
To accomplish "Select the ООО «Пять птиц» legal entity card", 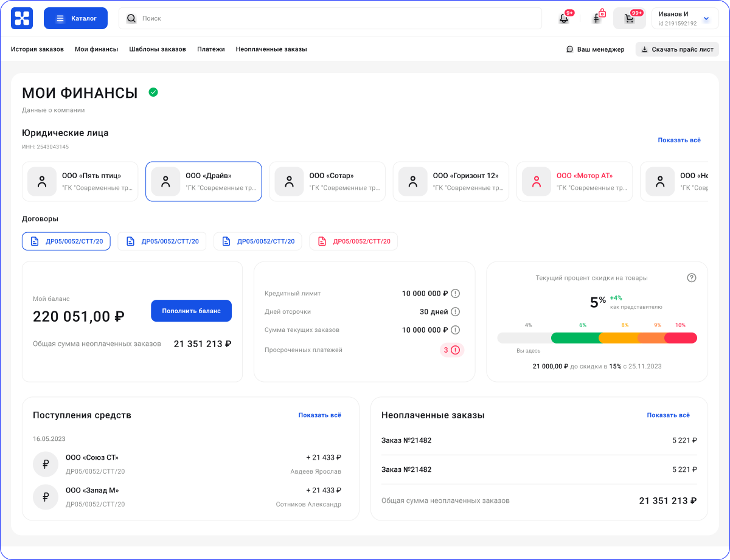I will click(x=80, y=181).
